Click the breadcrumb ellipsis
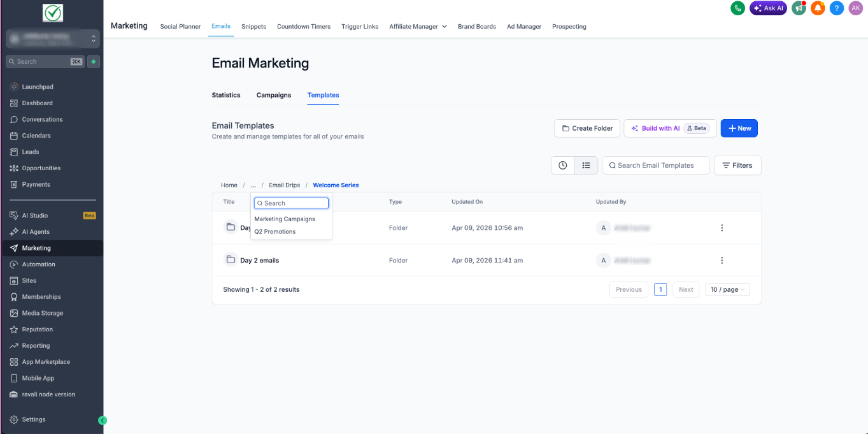Viewport: 868px width, 434px height. (253, 185)
